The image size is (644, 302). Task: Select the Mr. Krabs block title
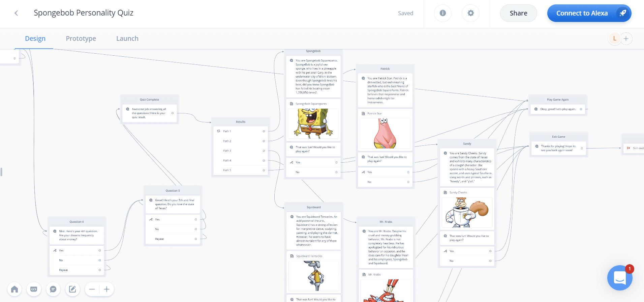point(386,222)
